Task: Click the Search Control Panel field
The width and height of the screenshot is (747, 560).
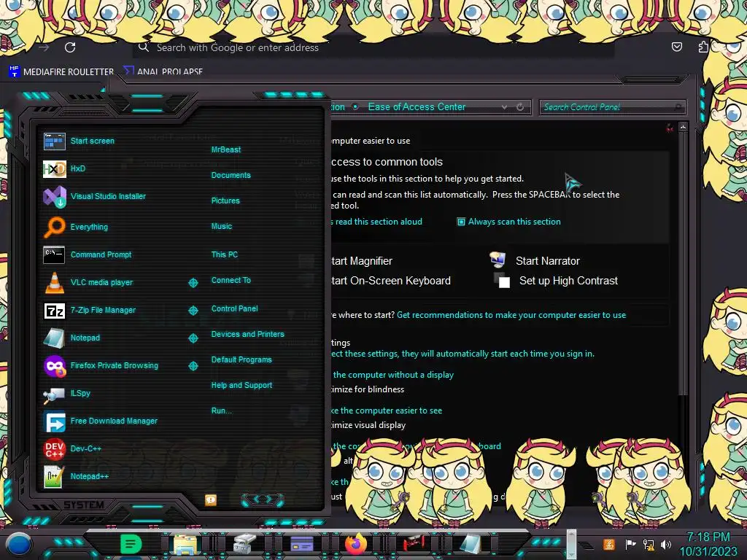Action: [613, 107]
